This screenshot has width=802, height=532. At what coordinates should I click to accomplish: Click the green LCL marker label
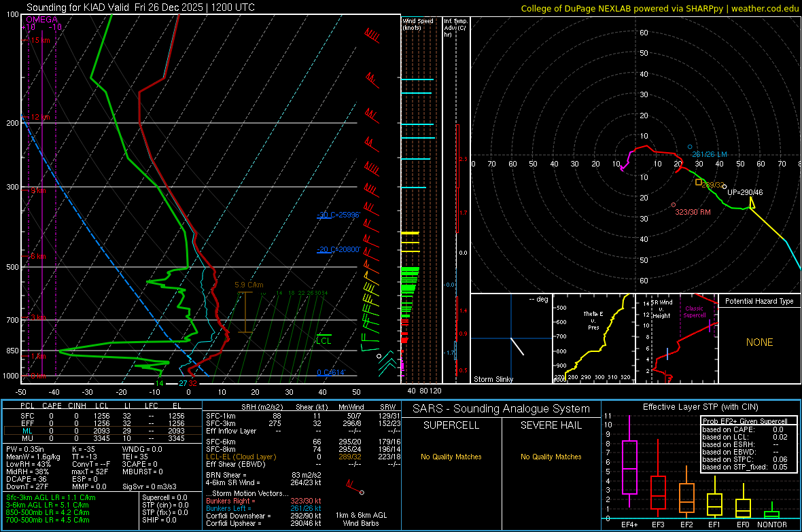point(324,340)
